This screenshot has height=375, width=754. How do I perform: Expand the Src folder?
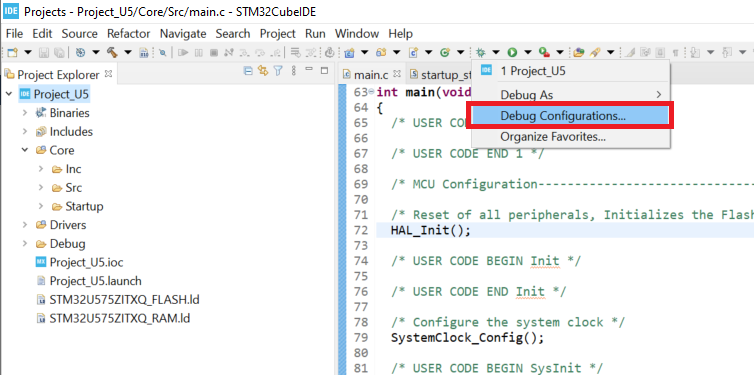click(41, 188)
